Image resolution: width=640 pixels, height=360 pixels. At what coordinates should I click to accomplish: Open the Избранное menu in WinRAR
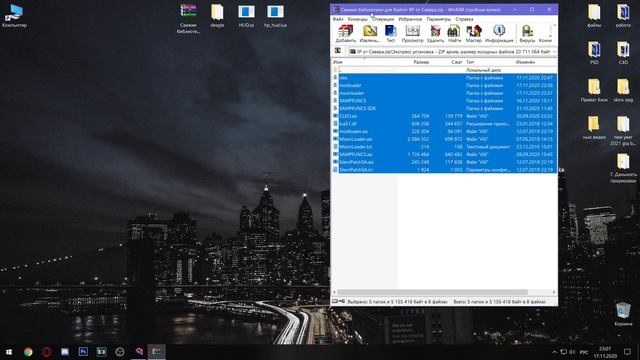click(410, 19)
